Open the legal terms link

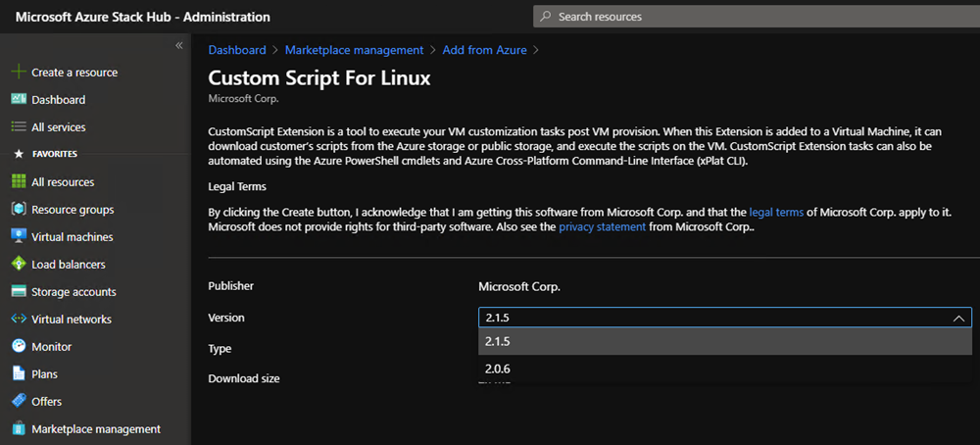tap(776, 212)
